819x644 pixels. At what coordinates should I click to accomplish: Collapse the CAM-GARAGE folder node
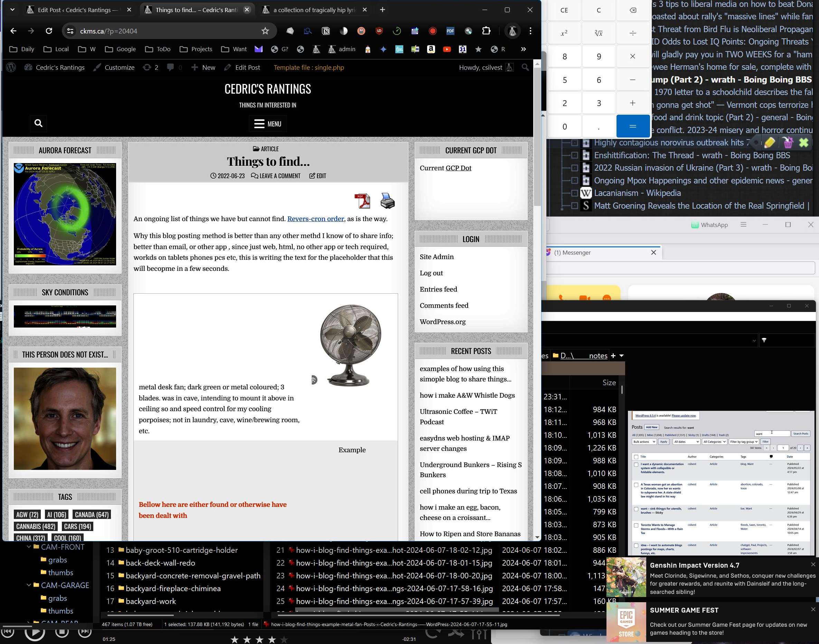tap(29, 585)
